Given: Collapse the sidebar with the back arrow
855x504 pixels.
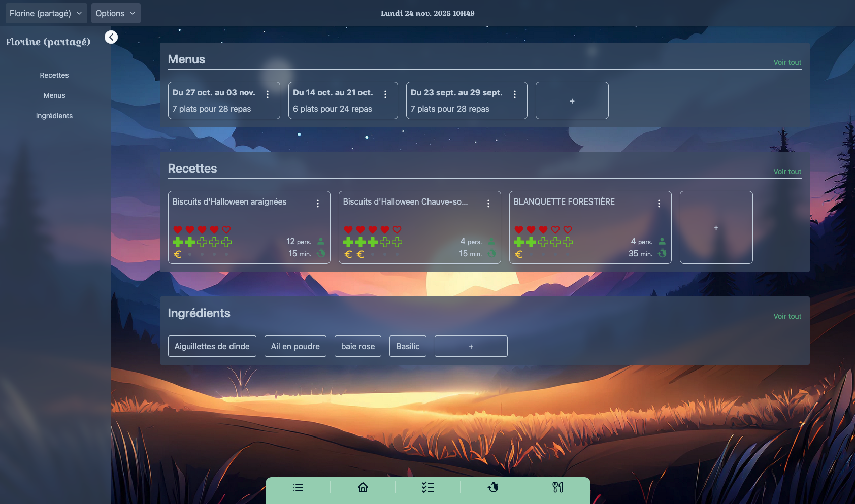Looking at the screenshot, I should [x=111, y=37].
